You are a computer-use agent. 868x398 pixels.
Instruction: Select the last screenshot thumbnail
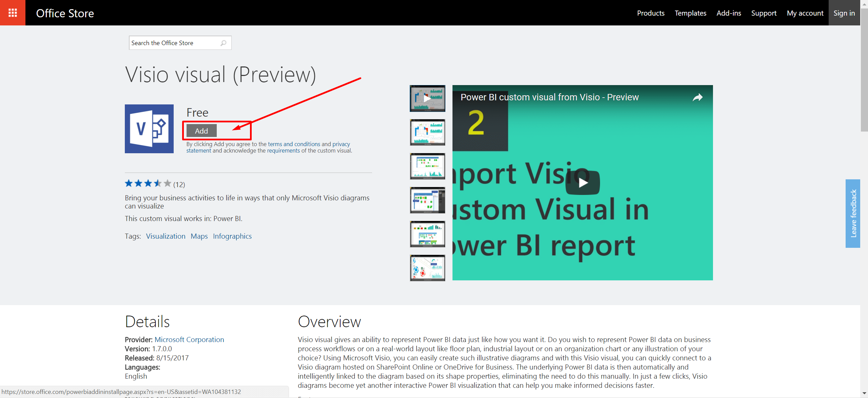pyautogui.click(x=427, y=268)
